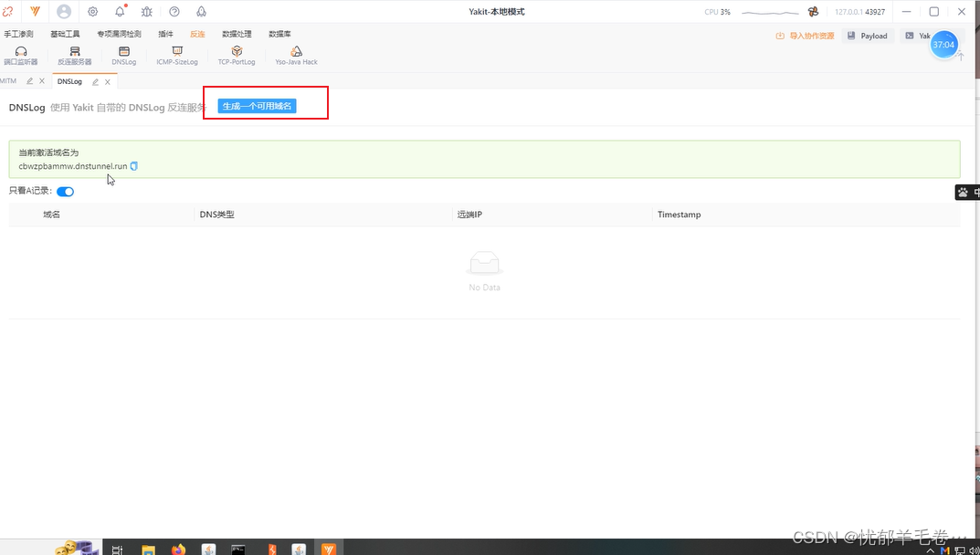The image size is (980, 555).
Task: Open the 基础工具 menu
Action: point(65,35)
